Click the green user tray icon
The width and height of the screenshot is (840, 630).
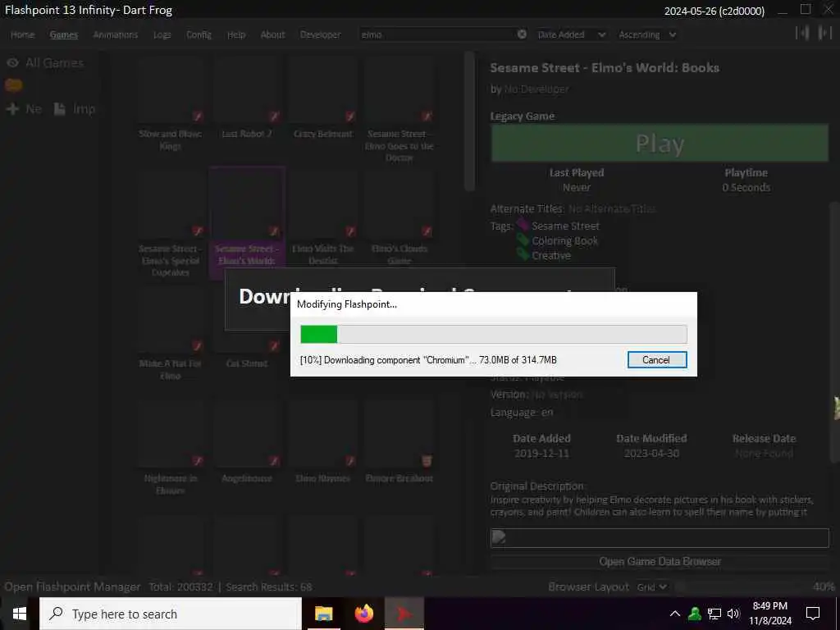[695, 614]
